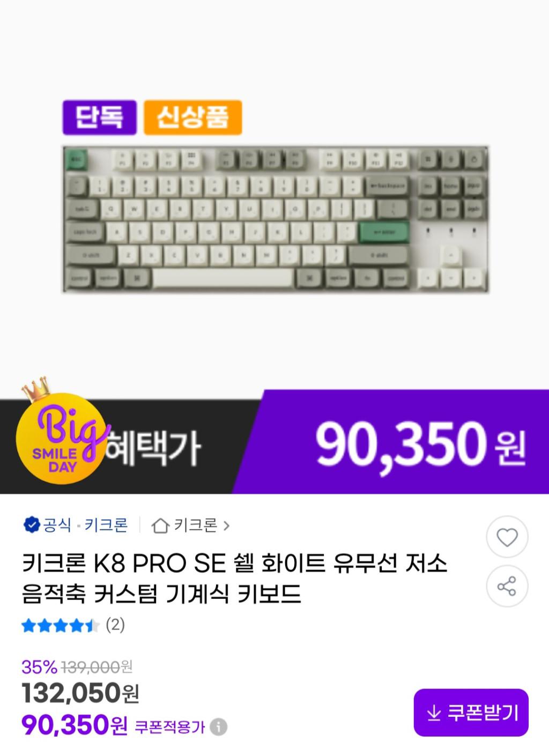The width and height of the screenshot is (549, 756).
Task: Select the 신상품 new product tag
Action: coord(193,117)
